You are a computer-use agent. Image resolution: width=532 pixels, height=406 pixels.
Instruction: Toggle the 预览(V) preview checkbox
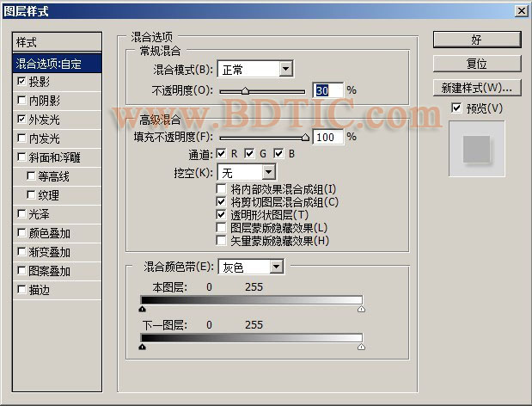pyautogui.click(x=456, y=108)
